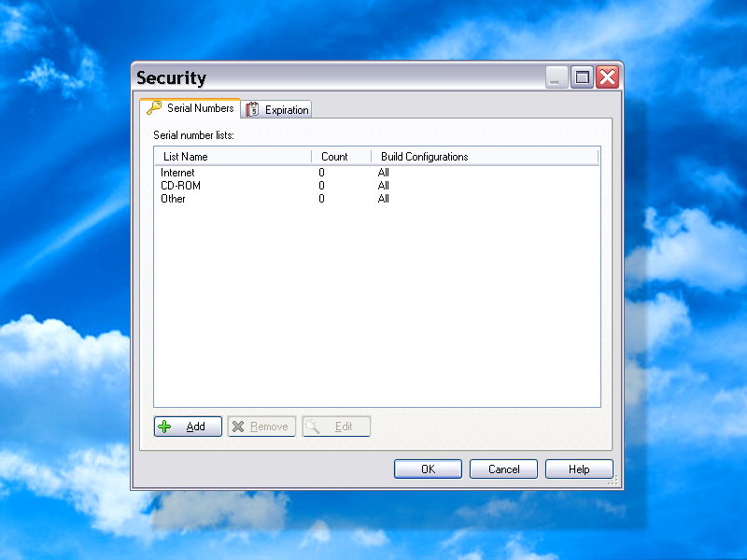Image resolution: width=747 pixels, height=560 pixels.
Task: Confirm with the OK button
Action: (428, 469)
